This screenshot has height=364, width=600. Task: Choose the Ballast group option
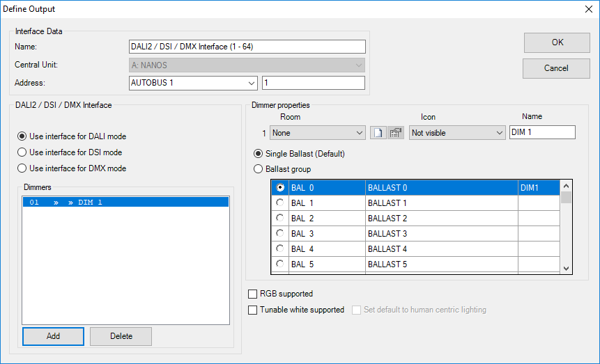click(259, 169)
